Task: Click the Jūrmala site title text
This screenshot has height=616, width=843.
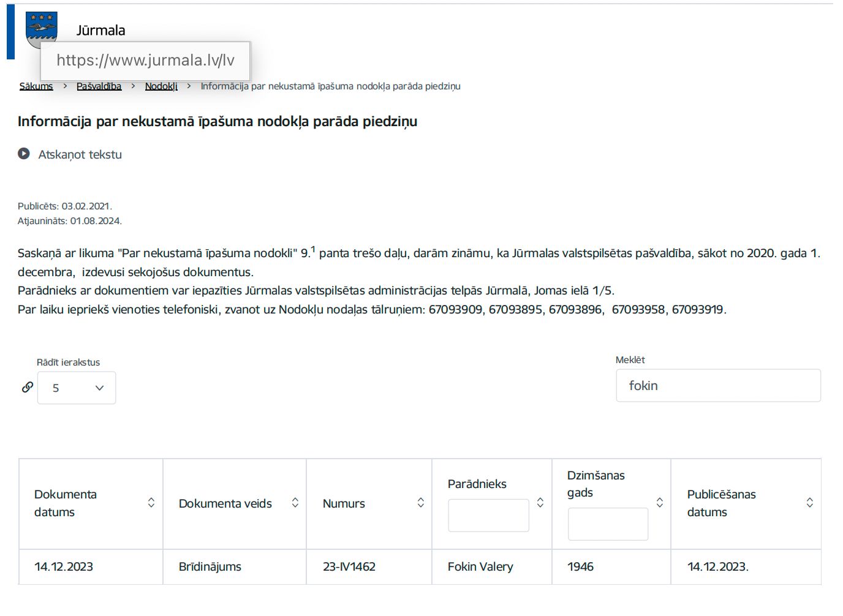Action: [x=100, y=30]
